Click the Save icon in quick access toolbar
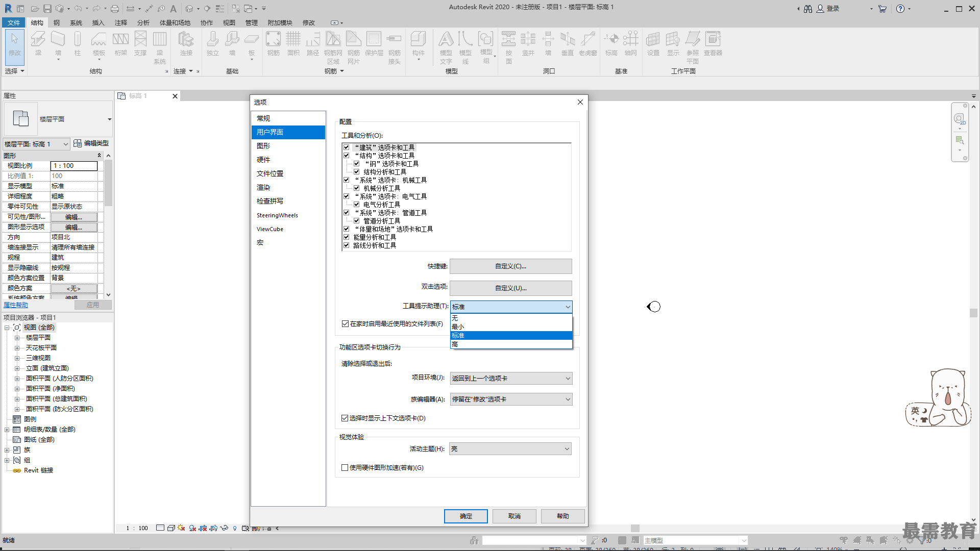This screenshot has height=551, width=980. click(x=47, y=9)
